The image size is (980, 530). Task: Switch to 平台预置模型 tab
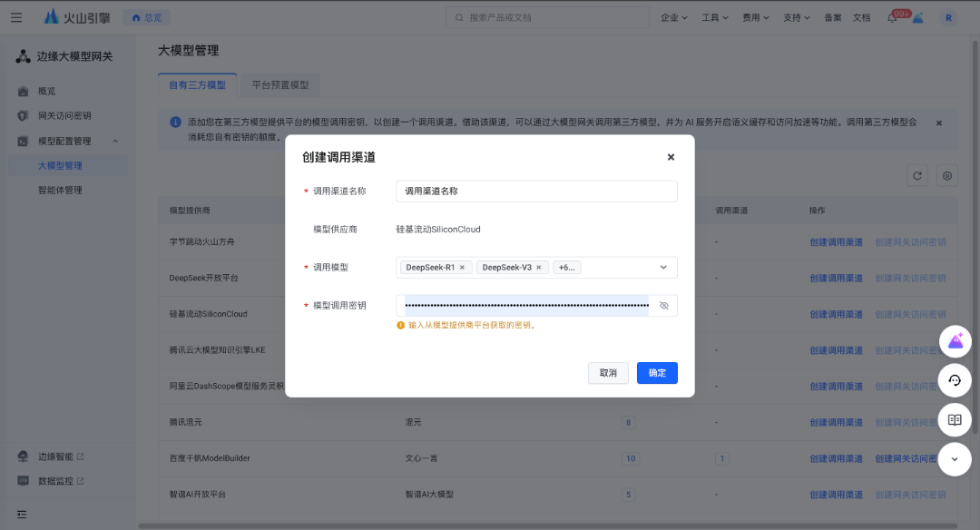(280, 85)
